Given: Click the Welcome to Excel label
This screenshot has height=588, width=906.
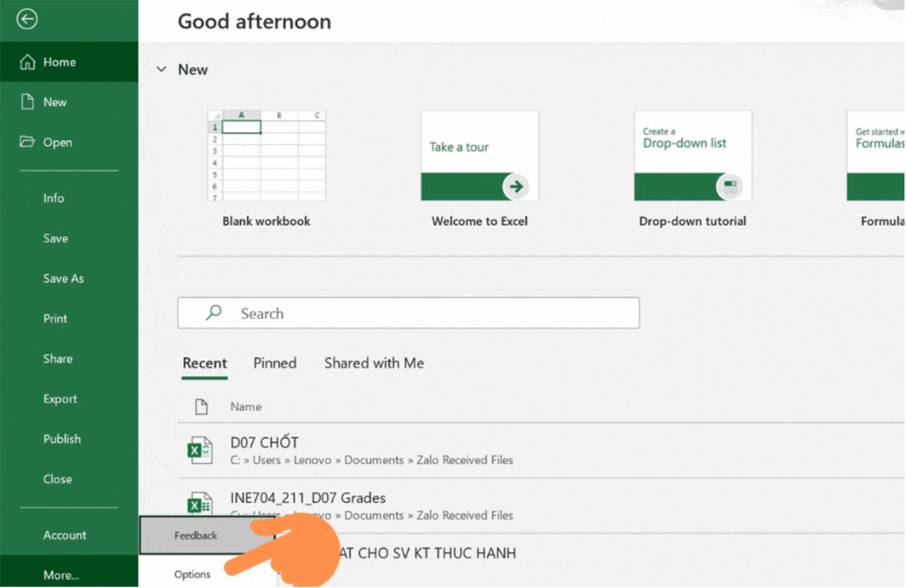Looking at the screenshot, I should pyautogui.click(x=480, y=222).
